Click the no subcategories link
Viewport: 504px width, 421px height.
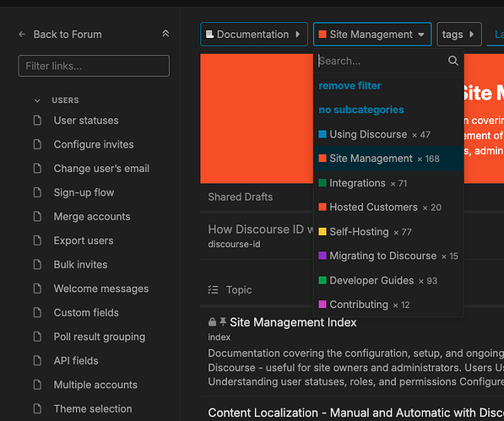coord(361,110)
